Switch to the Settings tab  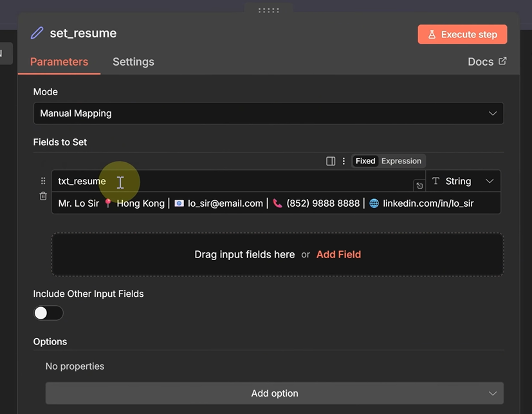pyautogui.click(x=133, y=62)
